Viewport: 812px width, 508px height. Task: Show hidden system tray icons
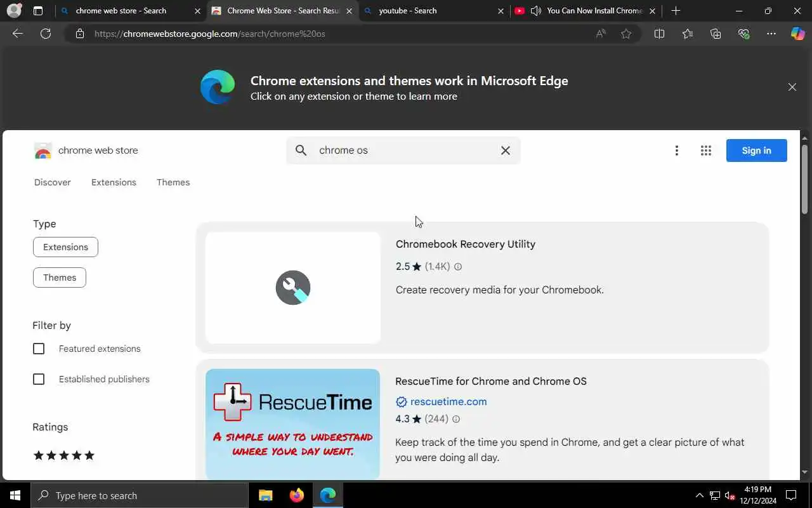[700, 495]
